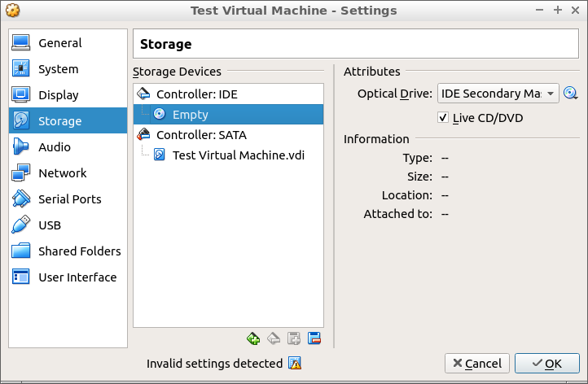
Task: Open Network settings page
Action: [68, 172]
